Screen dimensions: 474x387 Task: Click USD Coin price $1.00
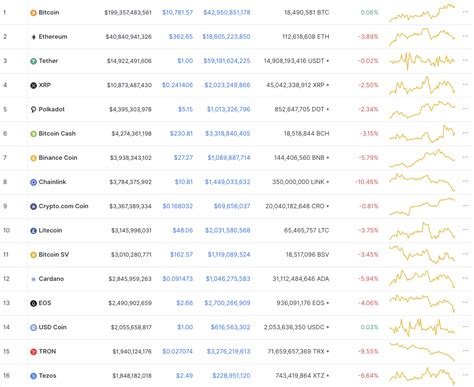185,327
